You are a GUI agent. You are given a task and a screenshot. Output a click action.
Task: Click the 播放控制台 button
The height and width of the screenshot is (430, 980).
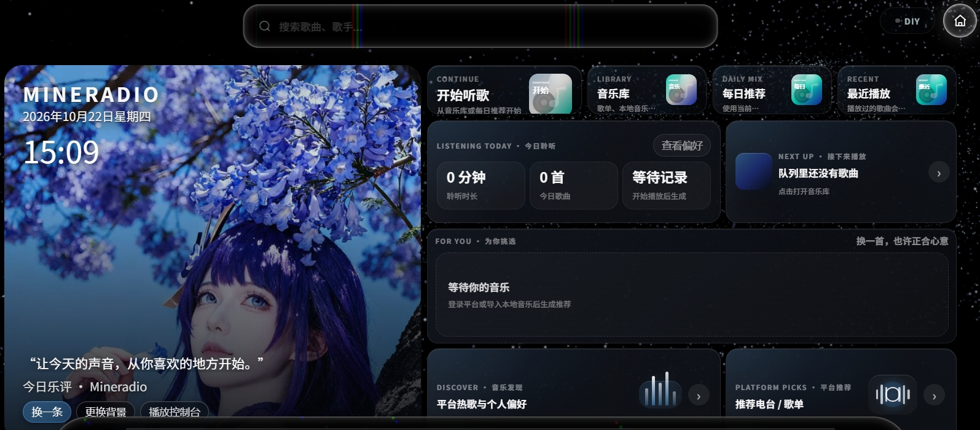pos(174,412)
